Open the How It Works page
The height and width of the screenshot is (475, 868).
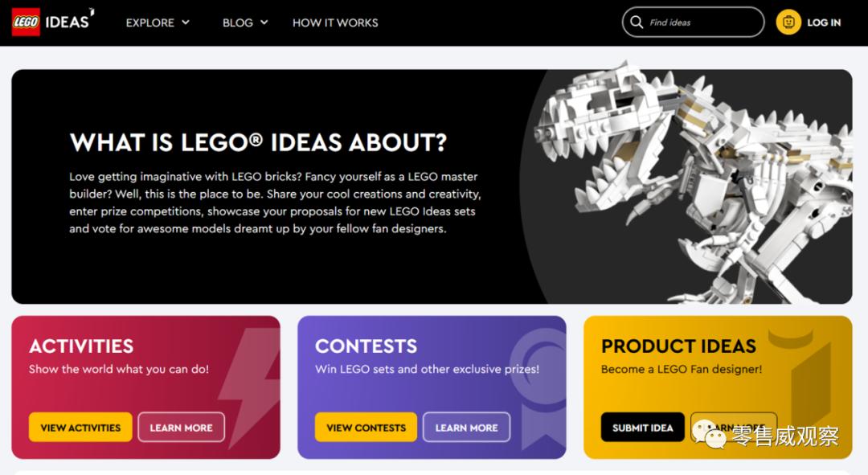click(x=335, y=23)
